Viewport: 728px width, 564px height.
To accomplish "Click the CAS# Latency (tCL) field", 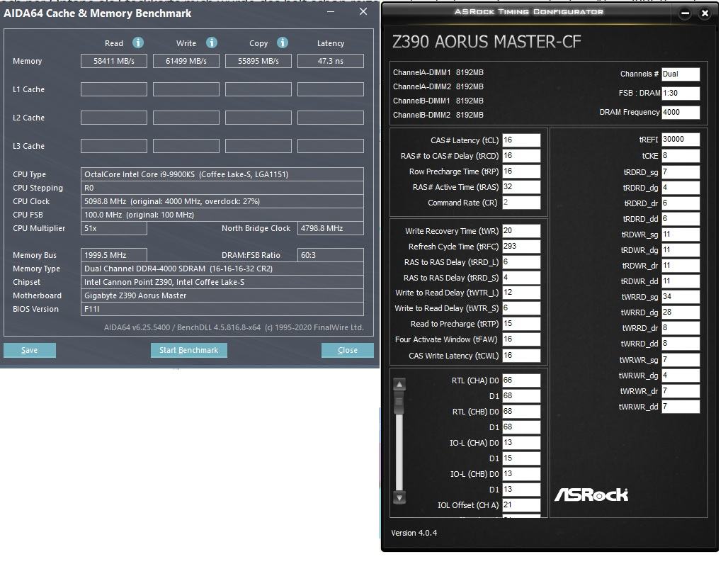I will [x=521, y=140].
